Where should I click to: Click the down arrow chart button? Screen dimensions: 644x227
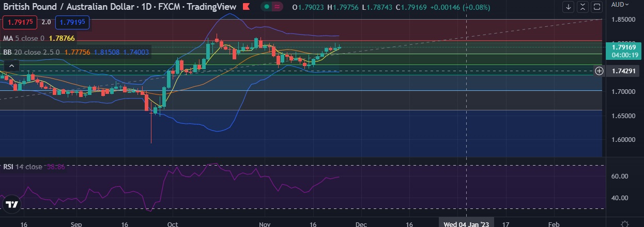(x=569, y=7)
